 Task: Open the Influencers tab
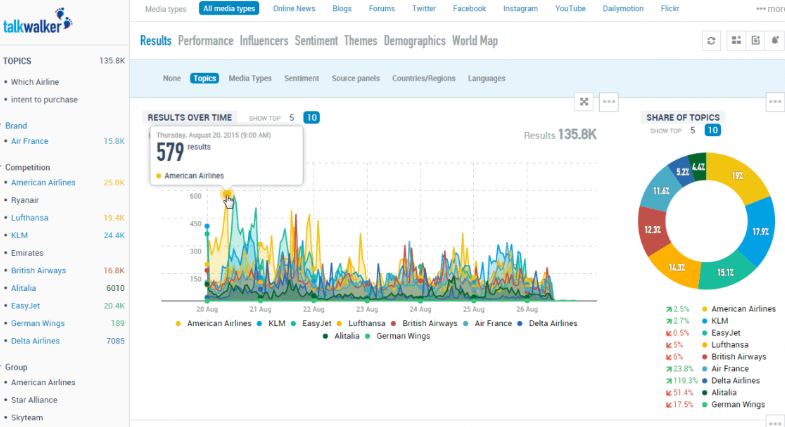coord(264,41)
